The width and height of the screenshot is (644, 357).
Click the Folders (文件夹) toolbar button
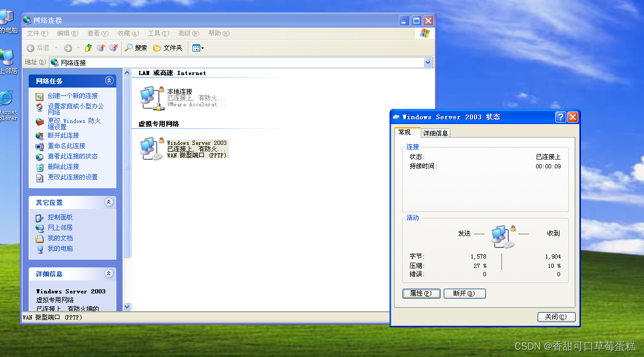point(168,48)
